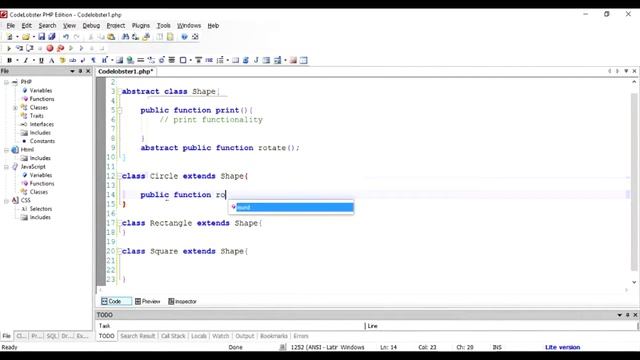
Task: Select Functions under PHP in tree
Action: (42, 99)
